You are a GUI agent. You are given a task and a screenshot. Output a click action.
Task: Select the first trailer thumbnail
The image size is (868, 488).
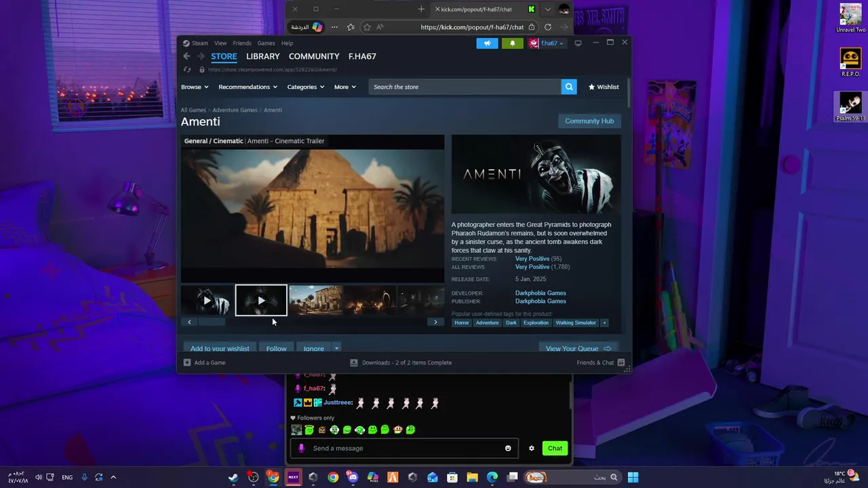(x=207, y=300)
